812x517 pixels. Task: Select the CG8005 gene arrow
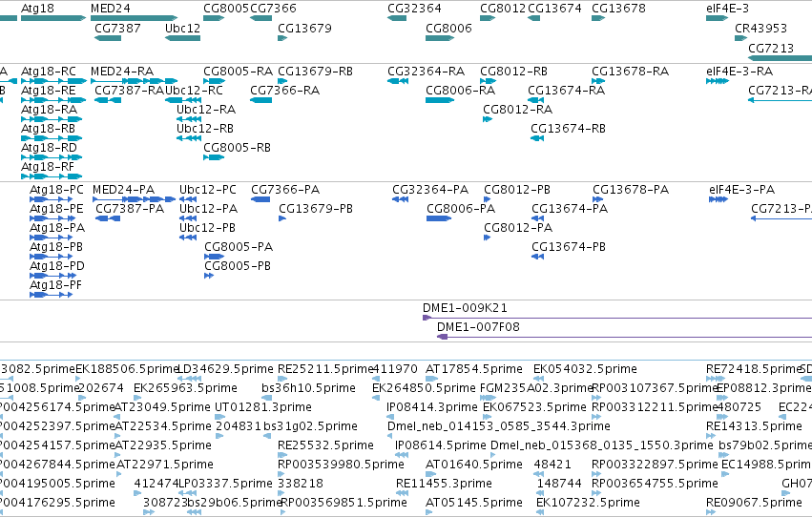pos(214,18)
